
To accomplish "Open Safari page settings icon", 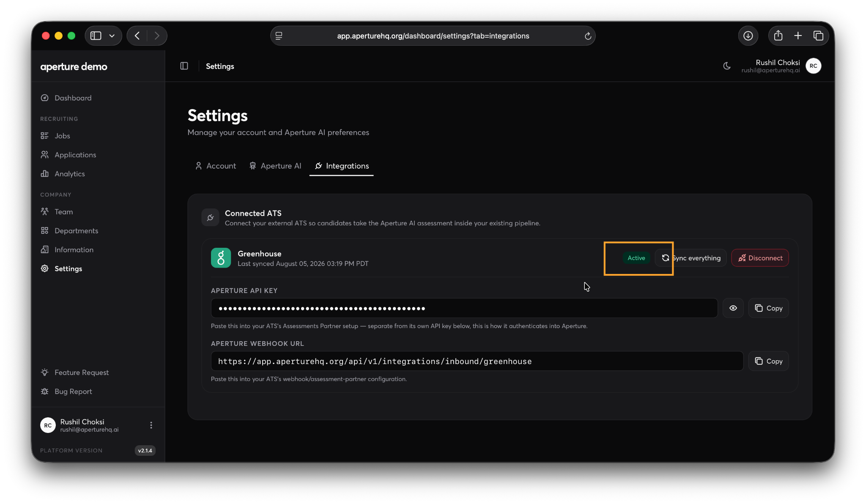I will click(279, 36).
